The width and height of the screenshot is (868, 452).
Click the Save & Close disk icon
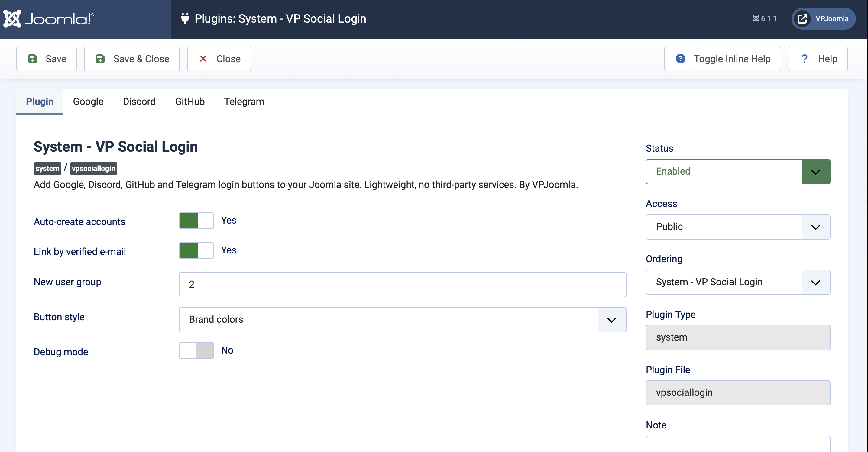click(100, 59)
